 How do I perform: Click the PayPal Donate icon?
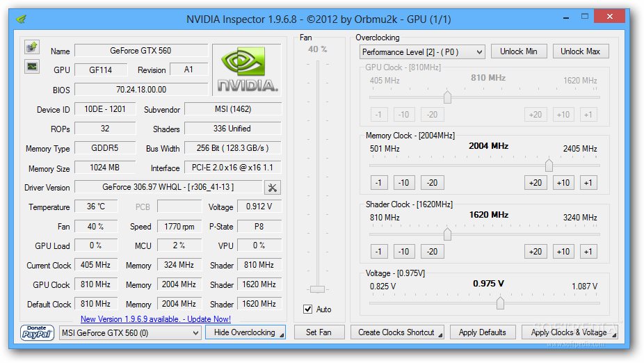(37, 332)
